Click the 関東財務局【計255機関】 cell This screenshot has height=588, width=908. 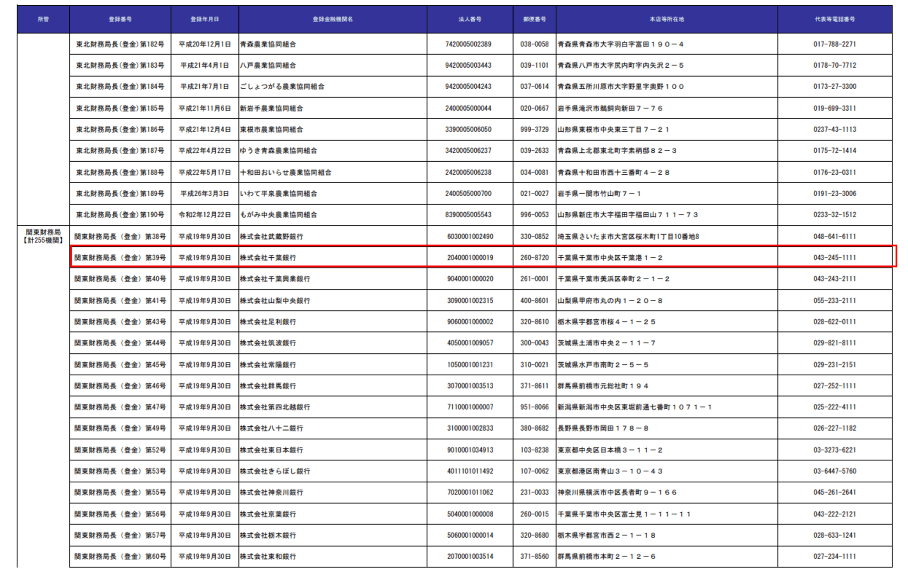(43, 236)
